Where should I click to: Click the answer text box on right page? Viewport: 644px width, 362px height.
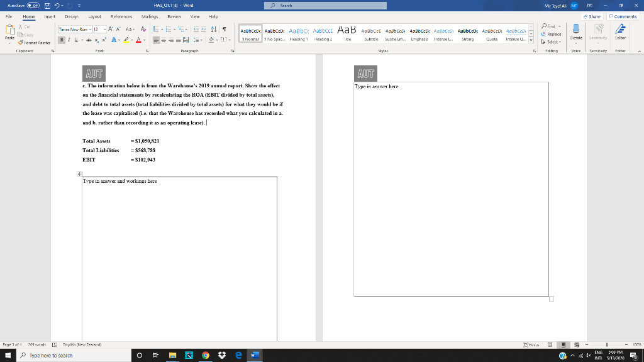[450, 189]
